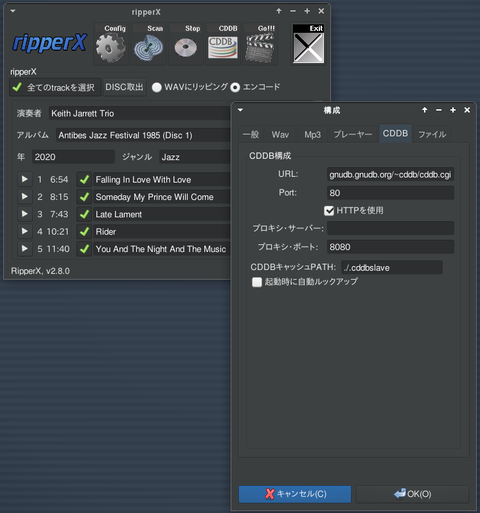Select the WAVにリッピング radio button
The image size is (480, 513).
tap(157, 87)
